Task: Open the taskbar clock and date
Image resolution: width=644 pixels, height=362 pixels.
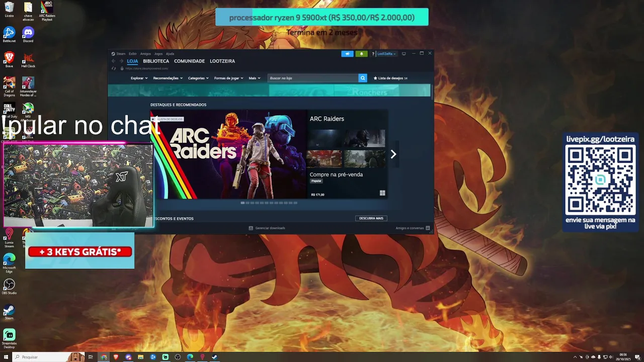Action: [x=623, y=357]
